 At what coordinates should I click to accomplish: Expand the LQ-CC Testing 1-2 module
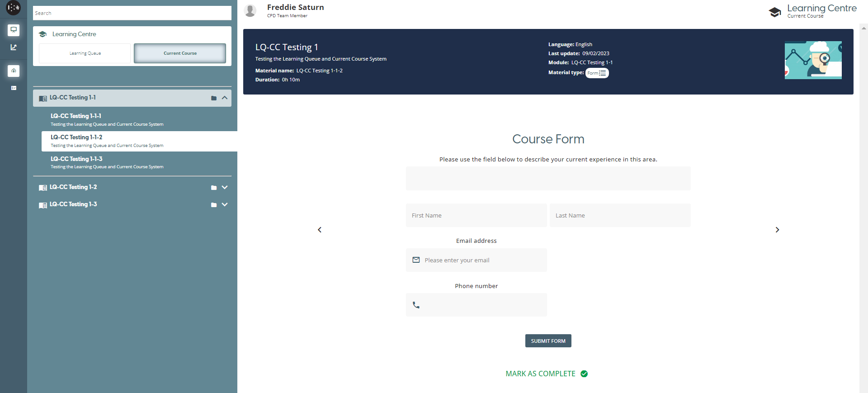225,187
